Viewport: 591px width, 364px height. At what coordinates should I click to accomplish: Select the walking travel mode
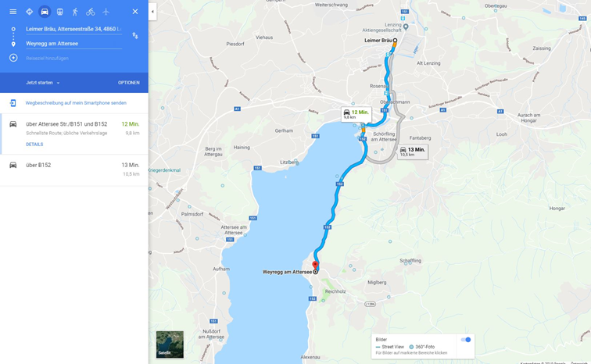(75, 12)
